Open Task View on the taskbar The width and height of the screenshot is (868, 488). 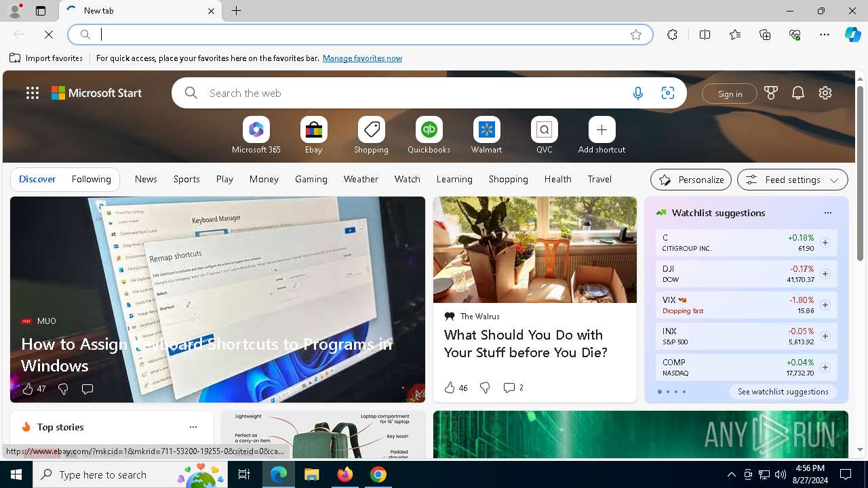pyautogui.click(x=244, y=474)
